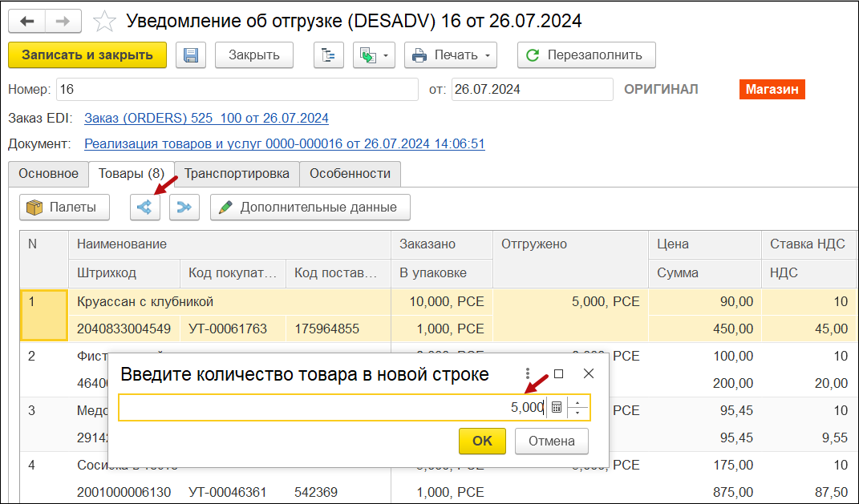Go forward with the right arrow button
Screen dimensions: 859x504
pyautogui.click(x=63, y=22)
